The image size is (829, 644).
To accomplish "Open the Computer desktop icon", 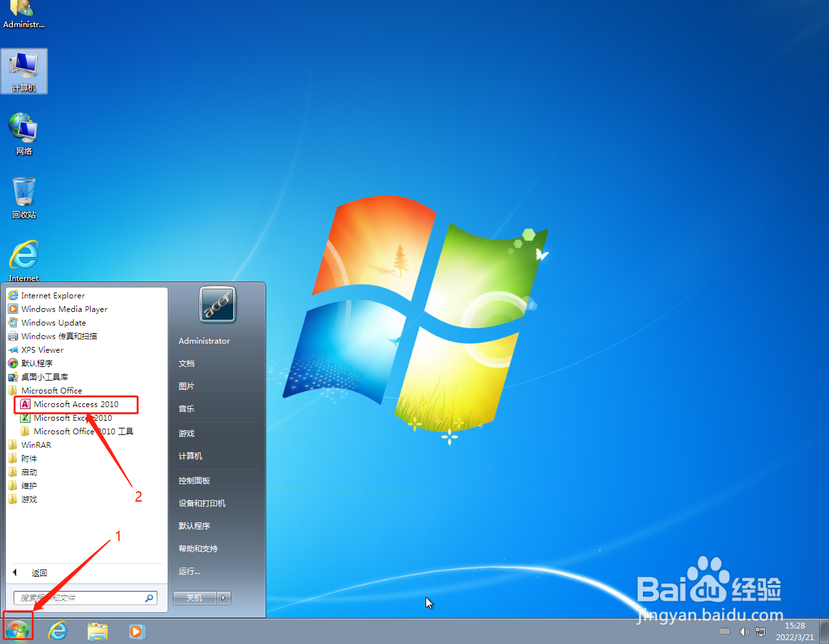I will (24, 71).
